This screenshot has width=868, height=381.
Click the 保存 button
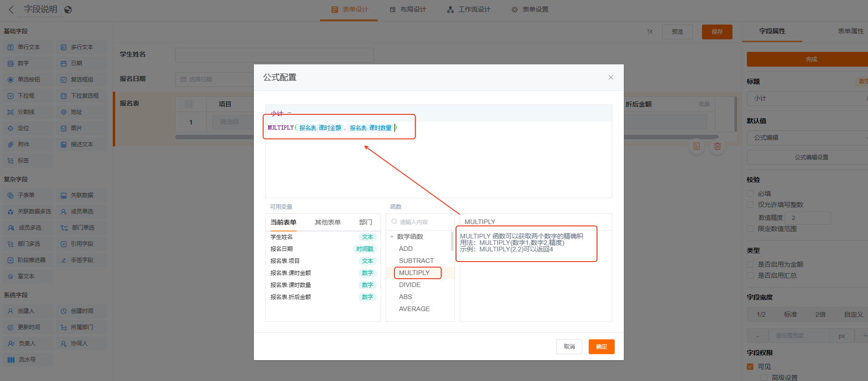[x=717, y=32]
